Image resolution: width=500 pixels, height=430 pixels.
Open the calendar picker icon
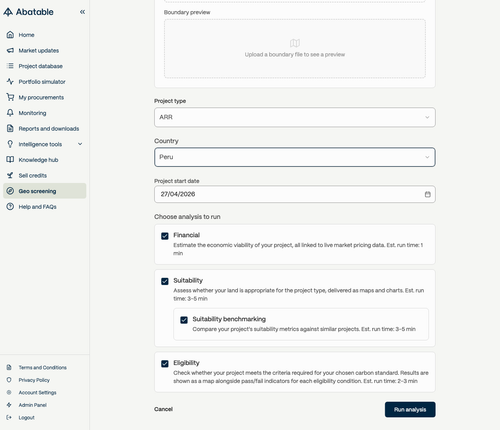[x=428, y=194]
